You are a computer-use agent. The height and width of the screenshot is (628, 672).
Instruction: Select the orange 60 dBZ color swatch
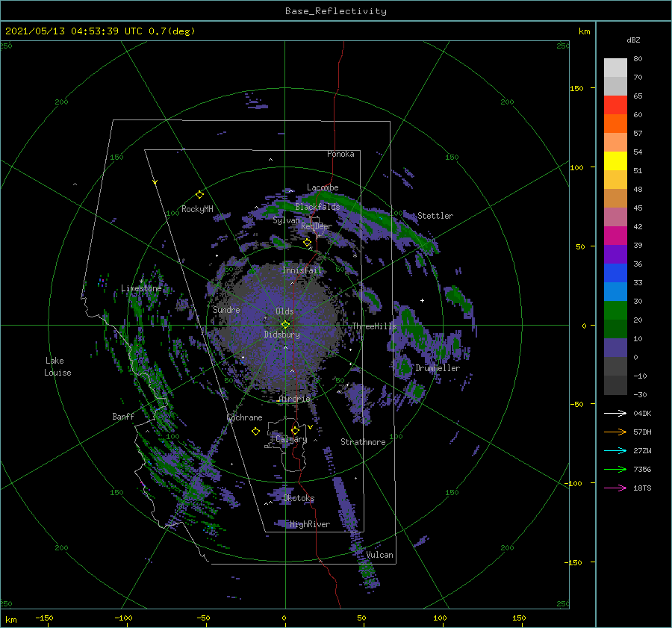[x=615, y=123]
